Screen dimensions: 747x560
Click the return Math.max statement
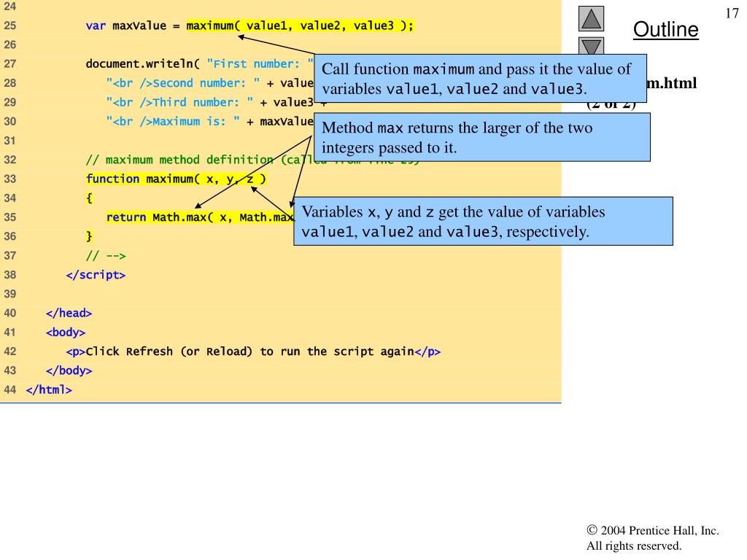[x=200, y=217]
